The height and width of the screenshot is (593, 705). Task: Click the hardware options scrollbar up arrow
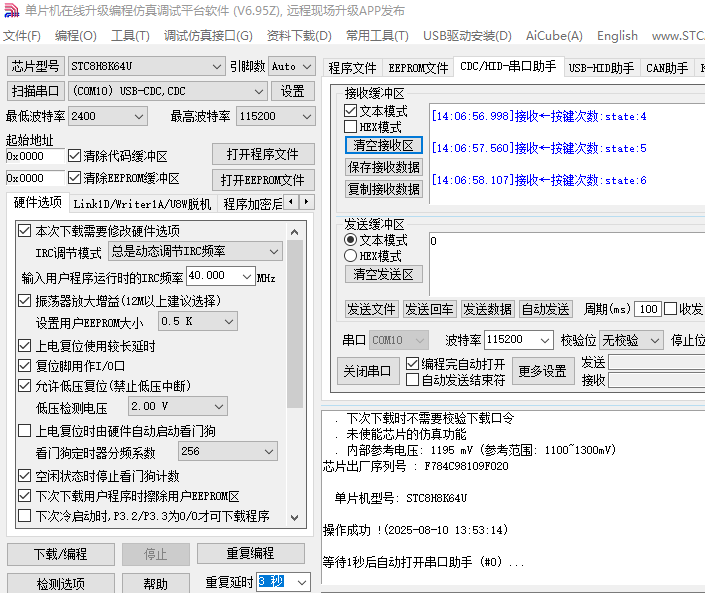294,232
